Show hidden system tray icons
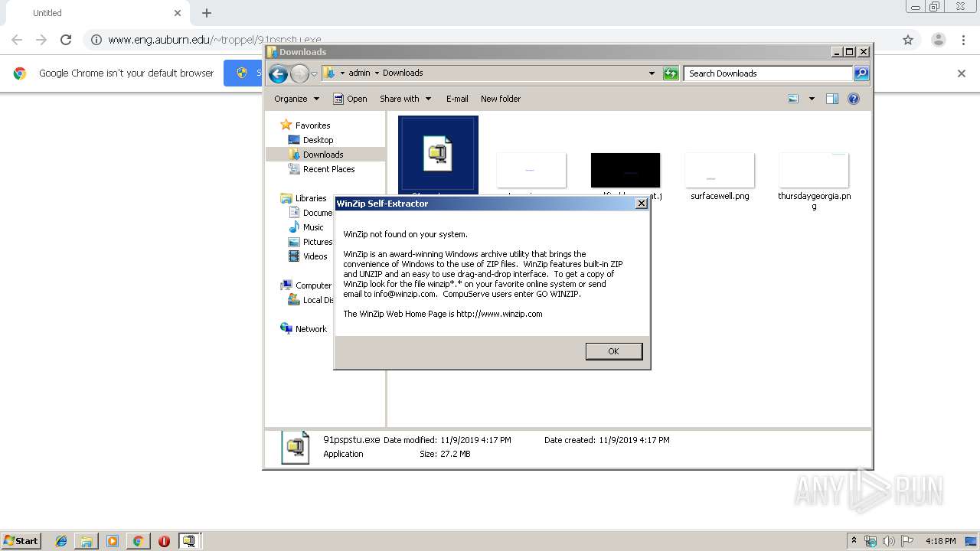Screen dimensions: 980x551 854,540
